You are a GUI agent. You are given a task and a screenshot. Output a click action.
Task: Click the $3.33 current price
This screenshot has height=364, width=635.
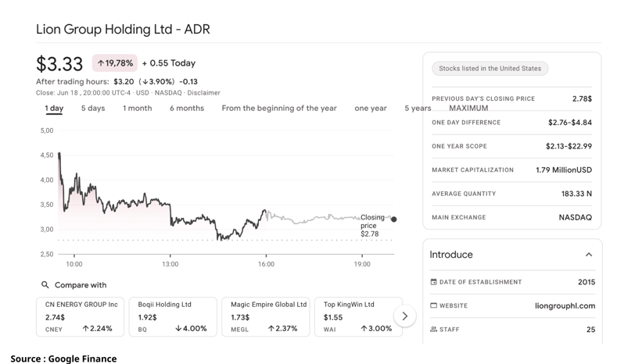click(59, 64)
